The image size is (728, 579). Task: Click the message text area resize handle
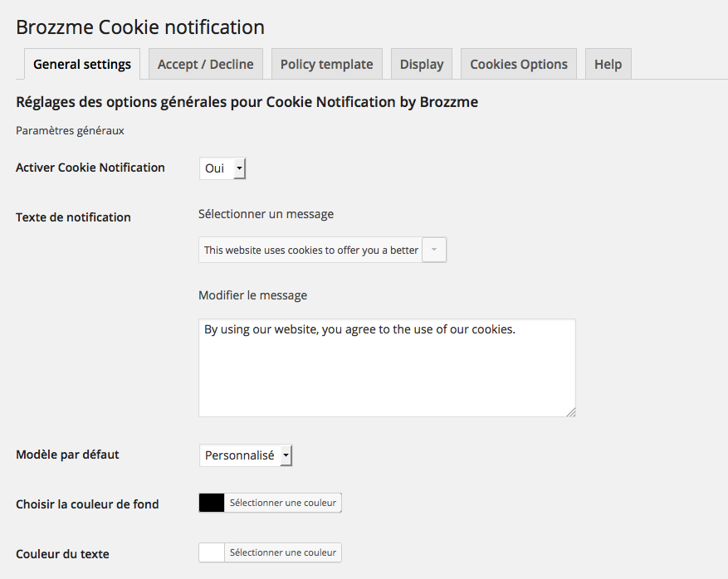571,412
